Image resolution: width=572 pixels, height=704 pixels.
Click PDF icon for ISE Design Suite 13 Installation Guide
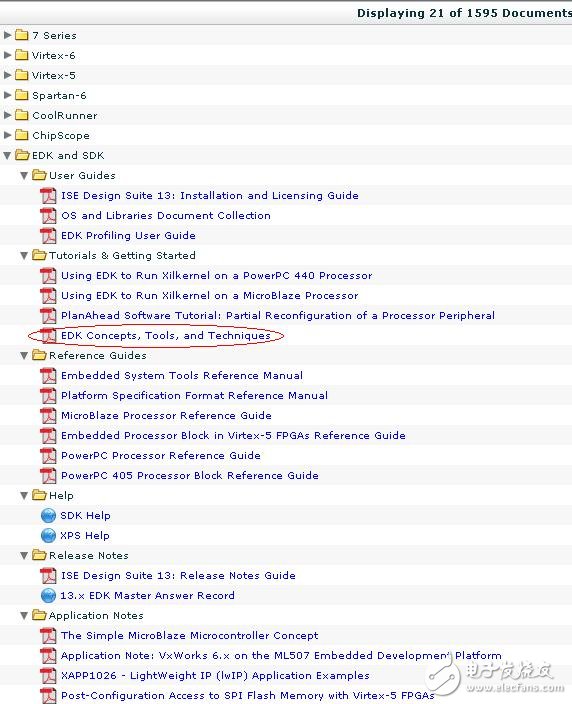point(48,196)
